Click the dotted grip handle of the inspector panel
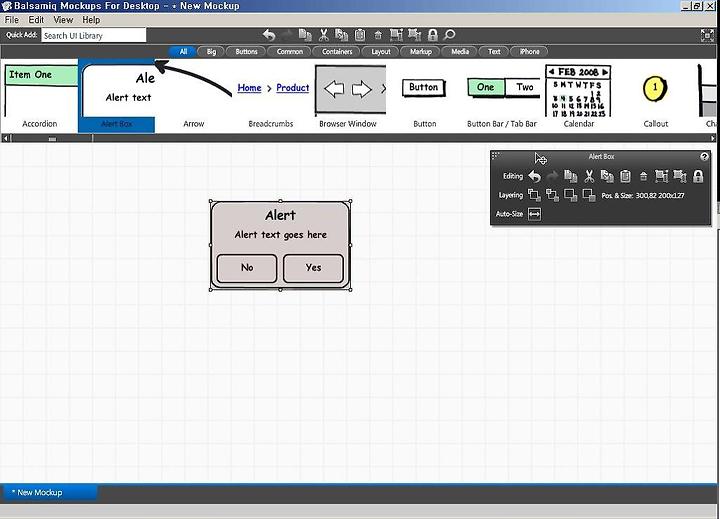 tap(495, 156)
